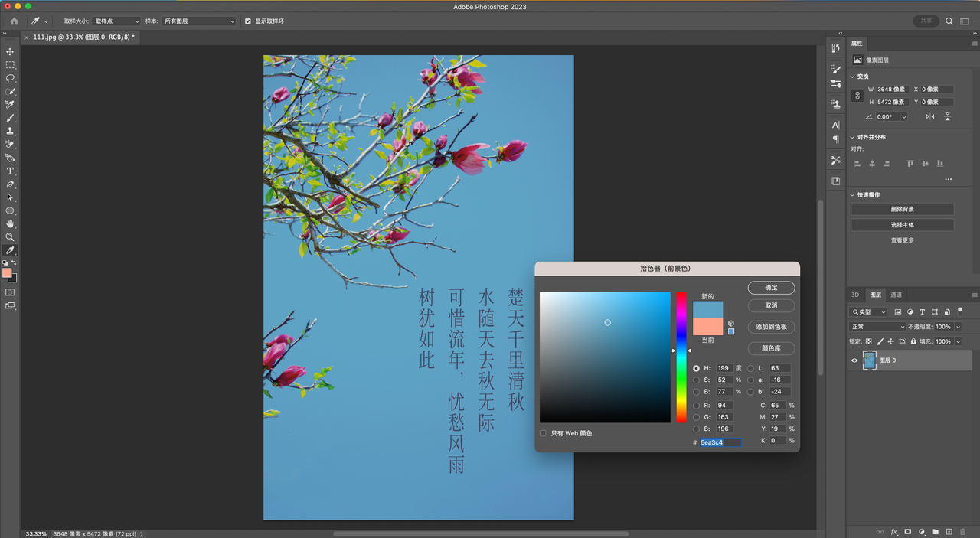980x538 pixels.
Task: Enable the 只有 Web 颜色 checkbox
Action: click(543, 433)
